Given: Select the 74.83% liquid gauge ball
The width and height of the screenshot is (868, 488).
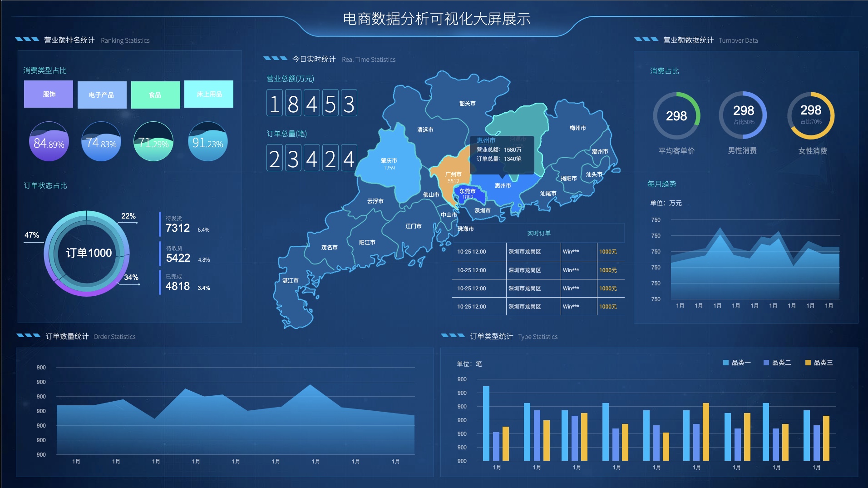Looking at the screenshot, I should [x=101, y=141].
